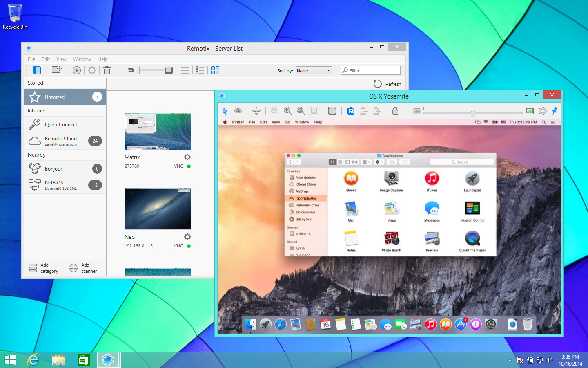Select the pointer control mode in Yosemite viewer
Screen dimensions: 588x368
[x=225, y=110]
